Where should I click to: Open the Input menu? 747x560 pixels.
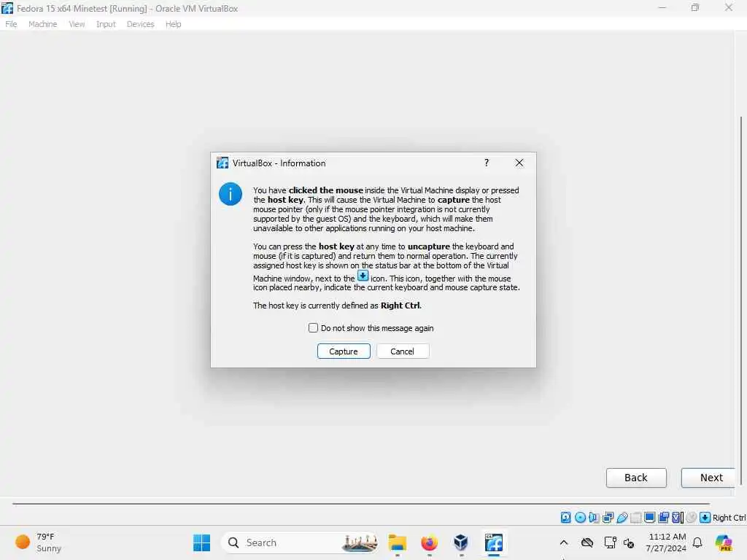click(x=106, y=24)
